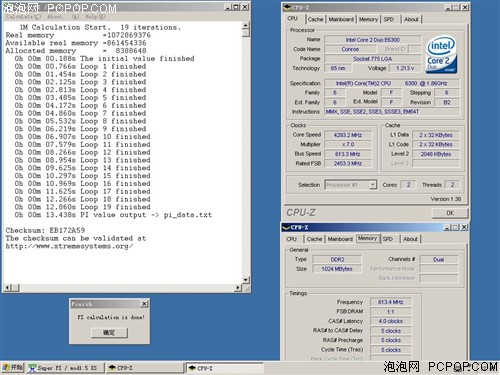Viewport: 500px width, 375px height.
Task: Expand the Processor #1 selection dropdown
Action: coord(373,185)
